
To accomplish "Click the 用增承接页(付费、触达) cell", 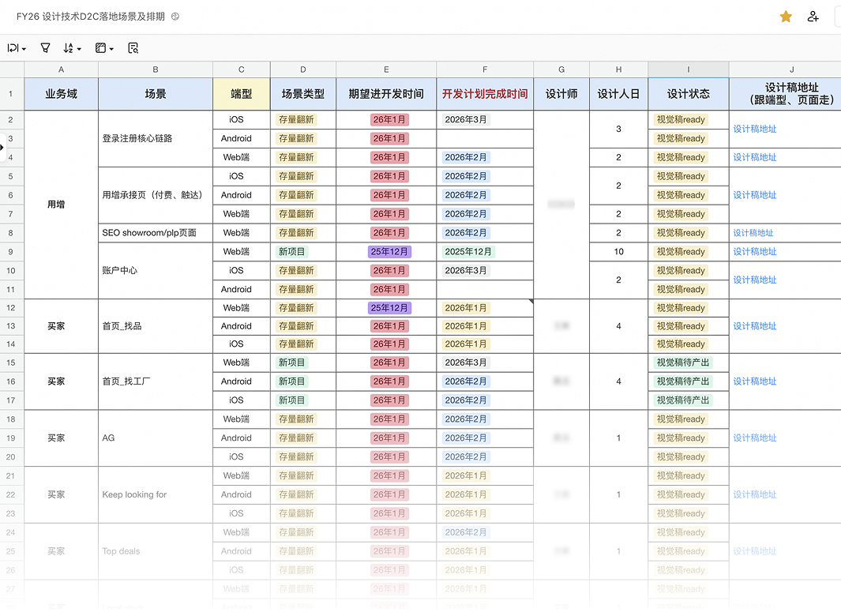I will click(x=156, y=195).
